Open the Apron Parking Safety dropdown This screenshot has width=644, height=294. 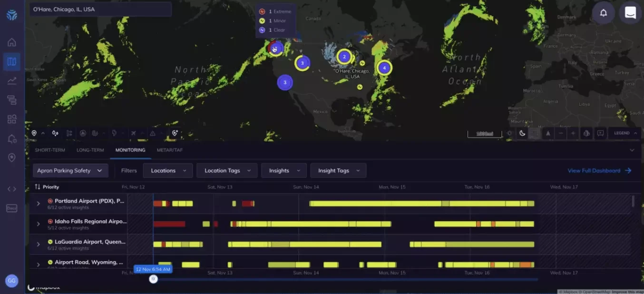click(x=70, y=170)
